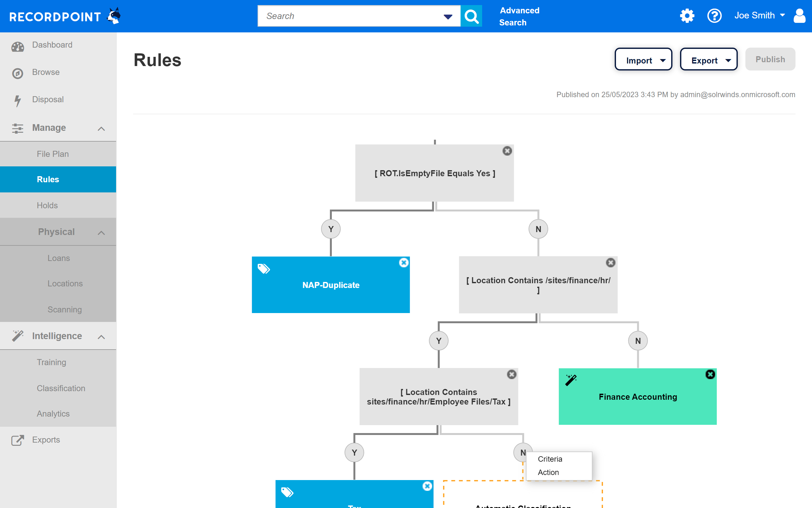Open the search box dropdown arrow
Viewport: 812px width, 508px height.
(448, 17)
